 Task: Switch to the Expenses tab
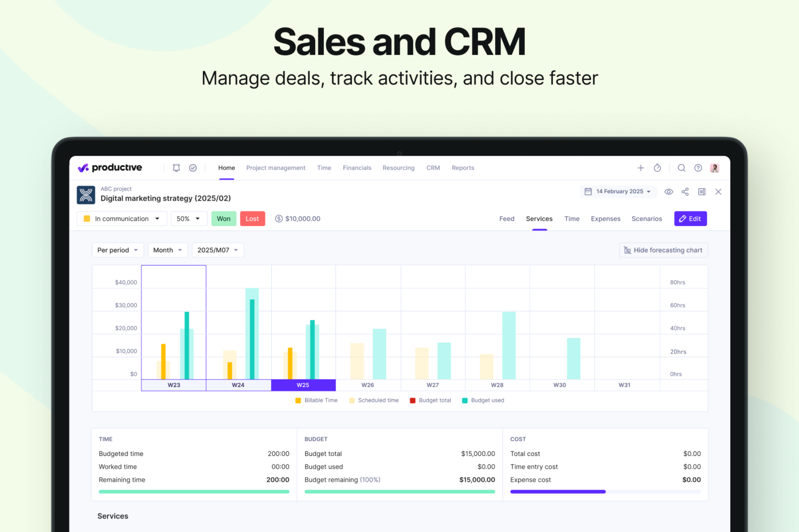[x=605, y=219]
